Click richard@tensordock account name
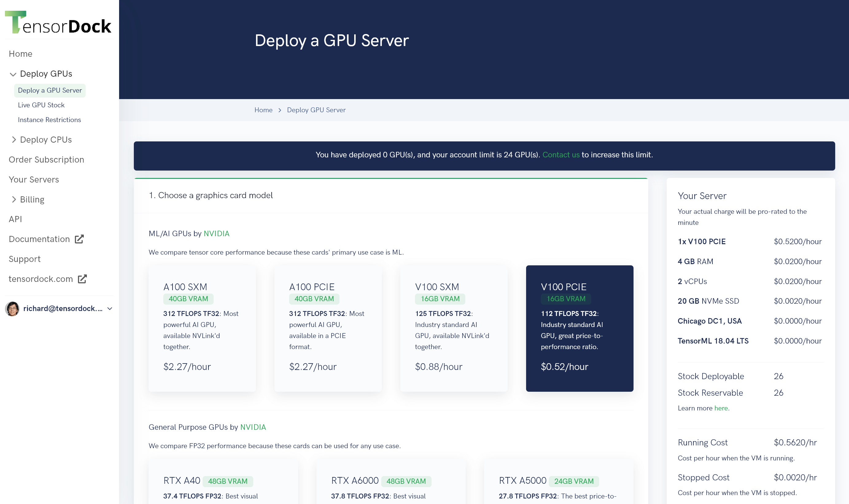849x504 pixels. point(63,308)
